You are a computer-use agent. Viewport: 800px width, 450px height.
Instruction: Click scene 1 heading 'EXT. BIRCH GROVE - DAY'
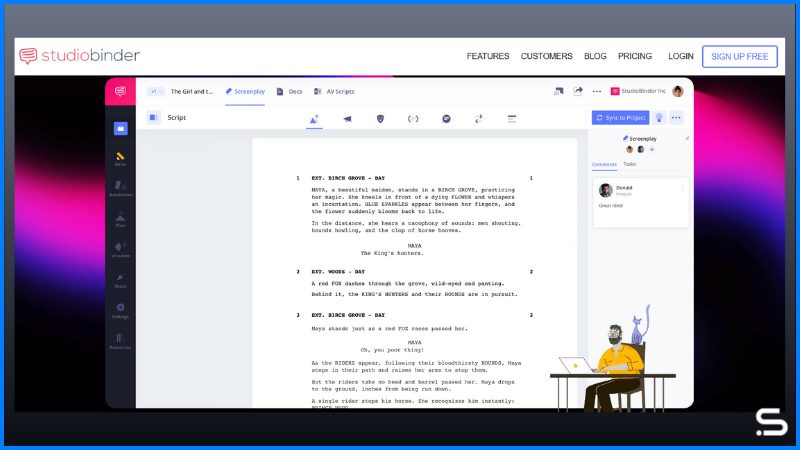pyautogui.click(x=348, y=178)
